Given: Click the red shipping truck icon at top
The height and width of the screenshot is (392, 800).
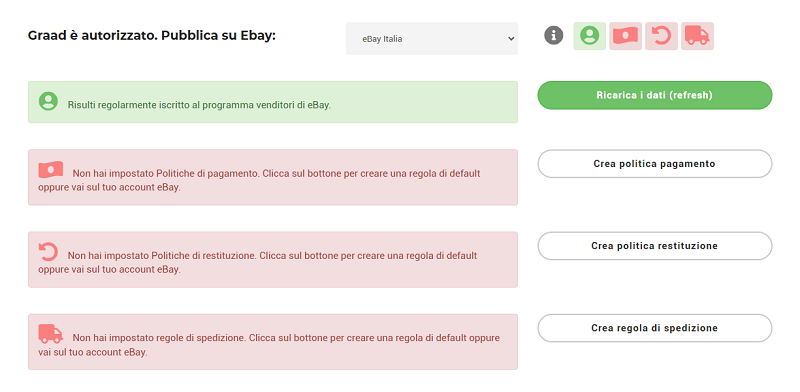Looking at the screenshot, I should coord(697,36).
